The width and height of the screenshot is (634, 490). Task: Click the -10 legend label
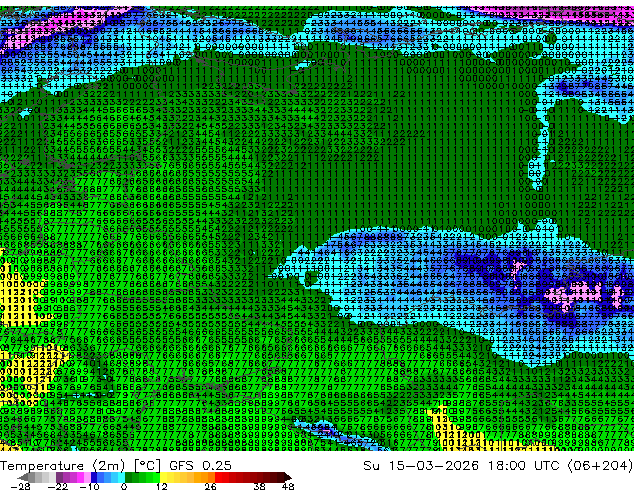pyautogui.click(x=89, y=486)
